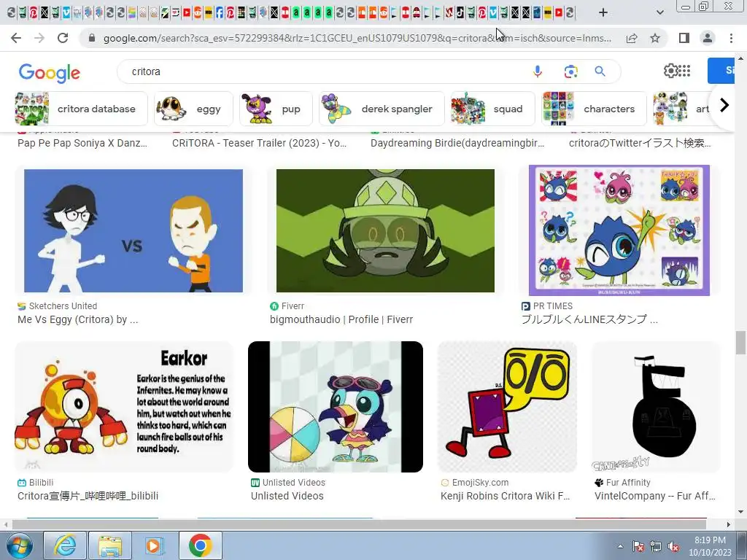Open CRiTORA Teaser Trailer link
747x560 pixels.
[x=259, y=143]
